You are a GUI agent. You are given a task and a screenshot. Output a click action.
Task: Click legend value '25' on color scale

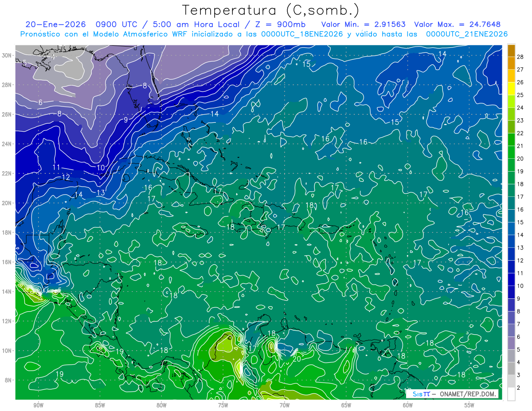point(520,95)
